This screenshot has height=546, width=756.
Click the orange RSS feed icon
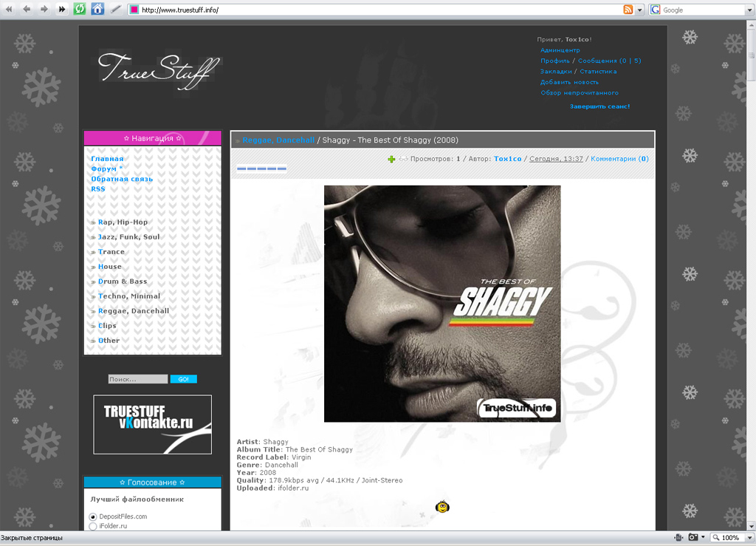(x=628, y=10)
